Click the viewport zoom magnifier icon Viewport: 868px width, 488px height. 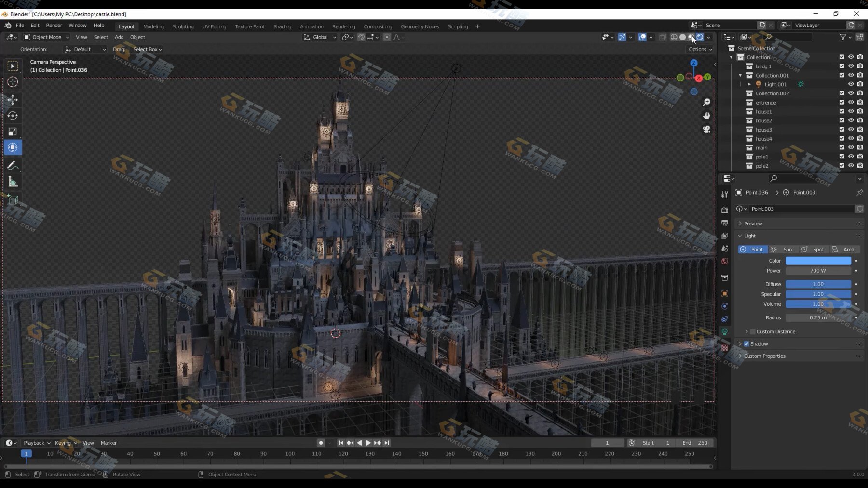[x=706, y=102]
